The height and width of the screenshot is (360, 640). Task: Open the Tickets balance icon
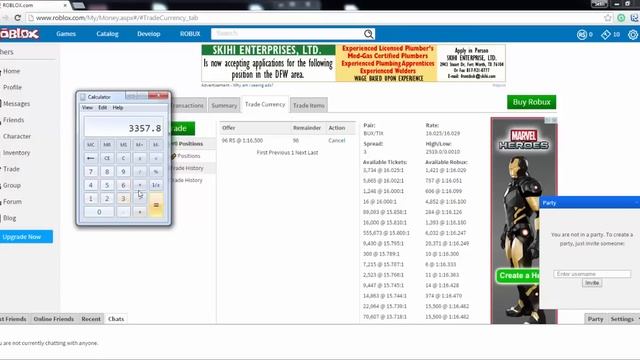(606, 35)
